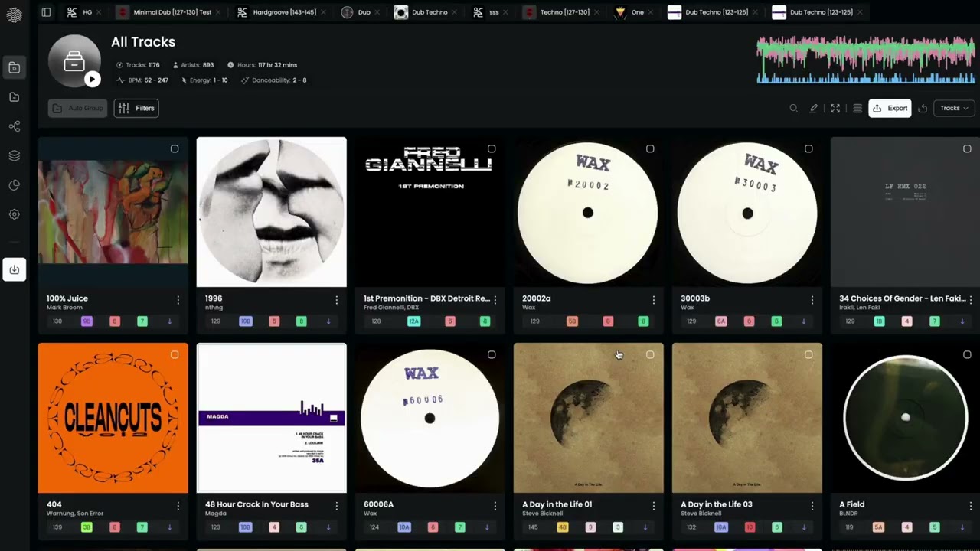The width and height of the screenshot is (980, 551).
Task: Click the edit pencil icon
Action: click(x=814, y=108)
